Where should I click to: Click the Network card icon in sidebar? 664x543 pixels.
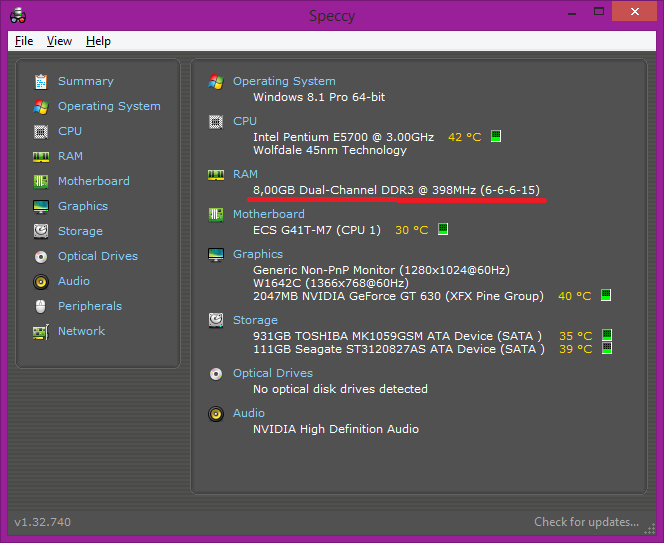coord(41,332)
